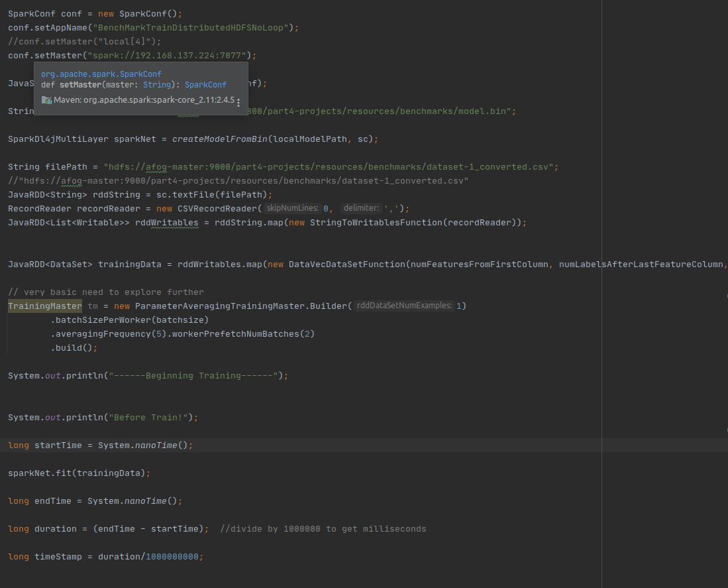Click the Maven library icon in tooltip
Image resolution: width=728 pixels, height=588 pixels.
click(46, 100)
